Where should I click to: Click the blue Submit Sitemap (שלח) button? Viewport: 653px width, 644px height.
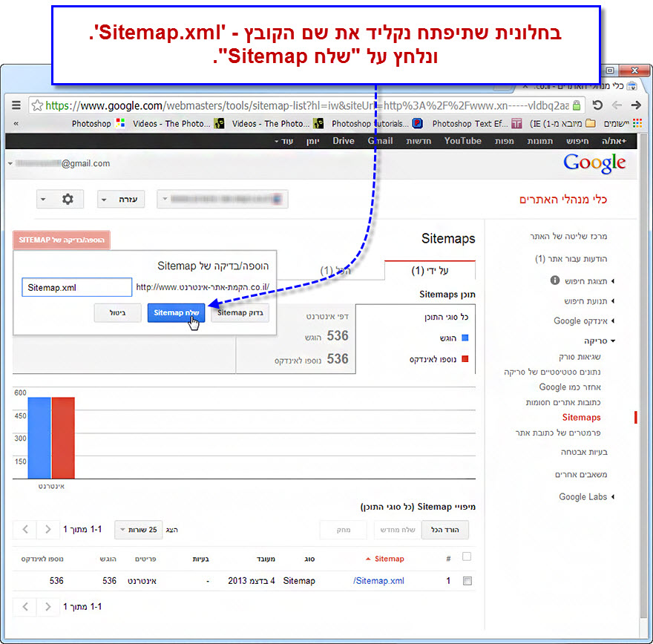(x=176, y=312)
